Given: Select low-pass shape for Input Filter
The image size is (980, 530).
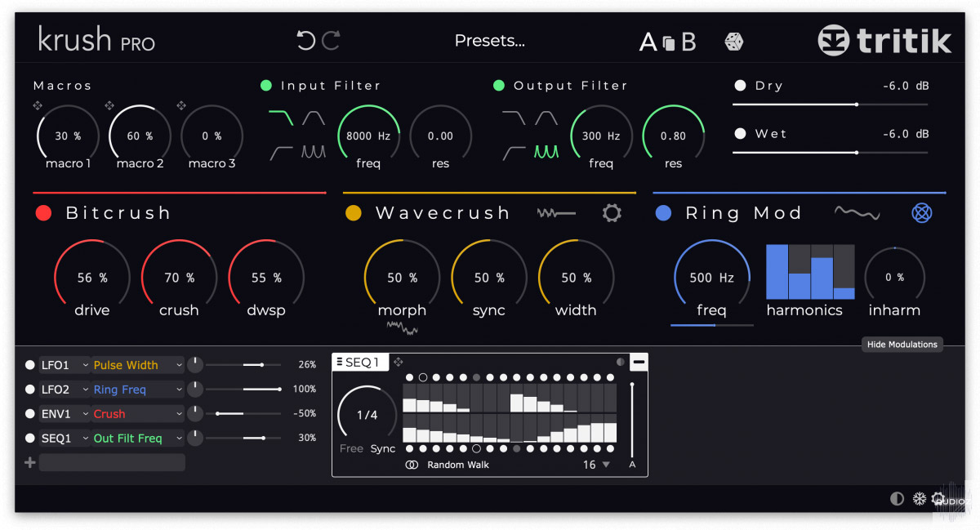Looking at the screenshot, I should point(280,118).
